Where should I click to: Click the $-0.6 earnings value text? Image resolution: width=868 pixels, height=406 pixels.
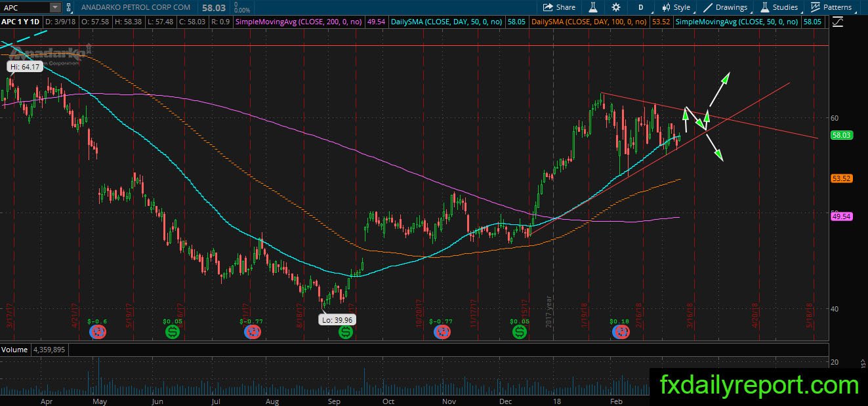click(x=97, y=321)
